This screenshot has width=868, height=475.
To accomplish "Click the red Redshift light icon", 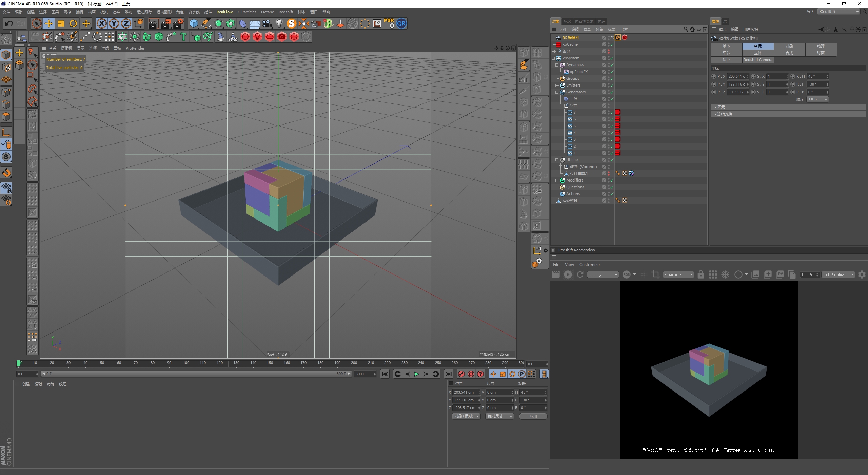I will [257, 37].
